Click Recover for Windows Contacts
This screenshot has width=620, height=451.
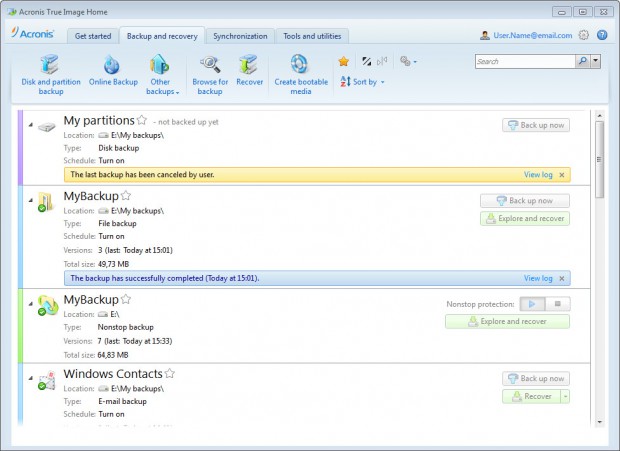pyautogui.click(x=531, y=396)
